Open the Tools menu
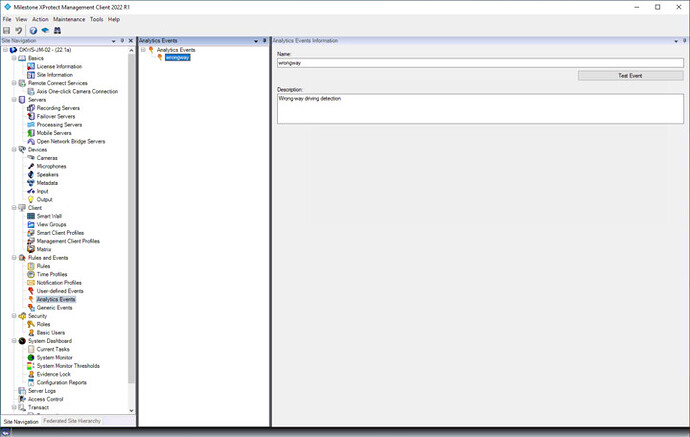690x437 pixels. [x=96, y=19]
